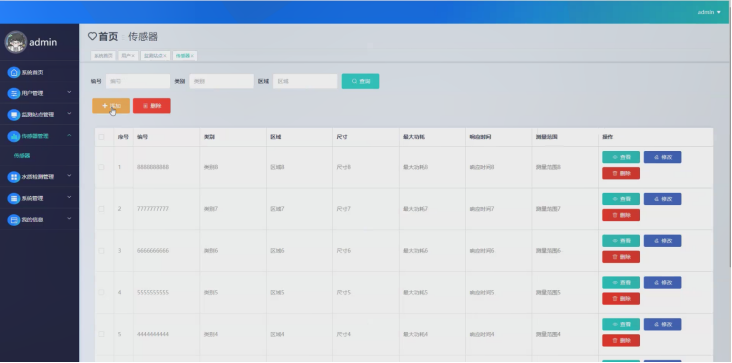Check the checkbox for row 6666666666
This screenshot has height=363, width=732.
(101, 251)
